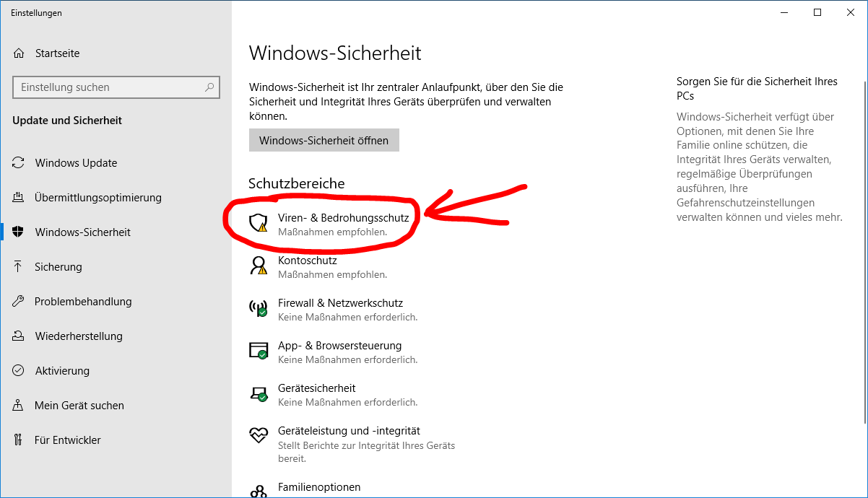Screen dimensions: 868x498
Task: Click 'Sorgen Sie für die Sicherheit Ihres PCs'
Action: click(x=757, y=89)
